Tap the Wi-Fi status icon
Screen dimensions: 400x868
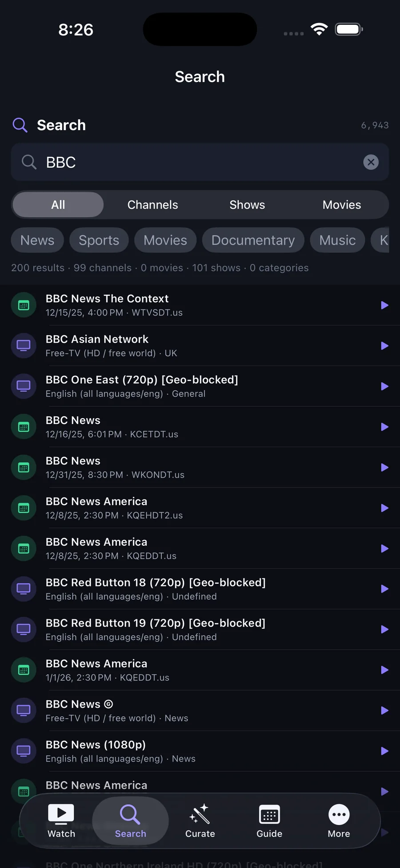click(319, 29)
